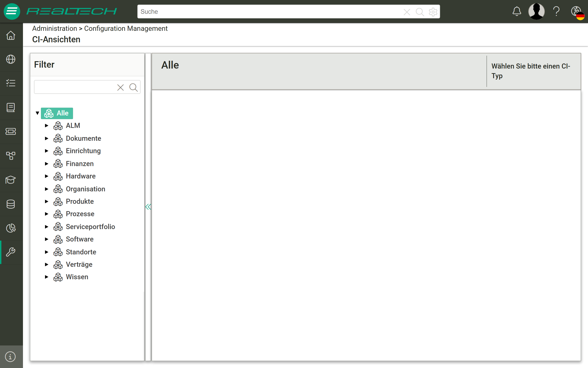Open the help question mark
Image resolution: width=588 pixels, height=368 pixels.
click(556, 11)
